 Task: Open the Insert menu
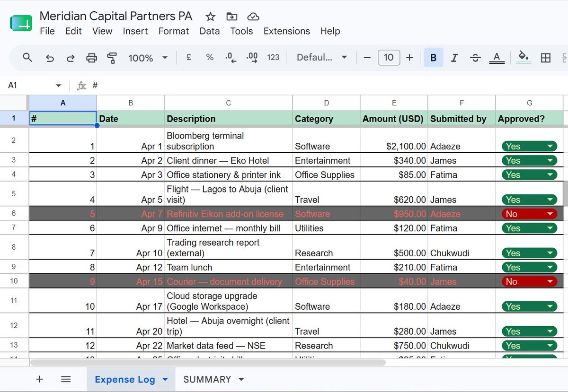pos(135,31)
